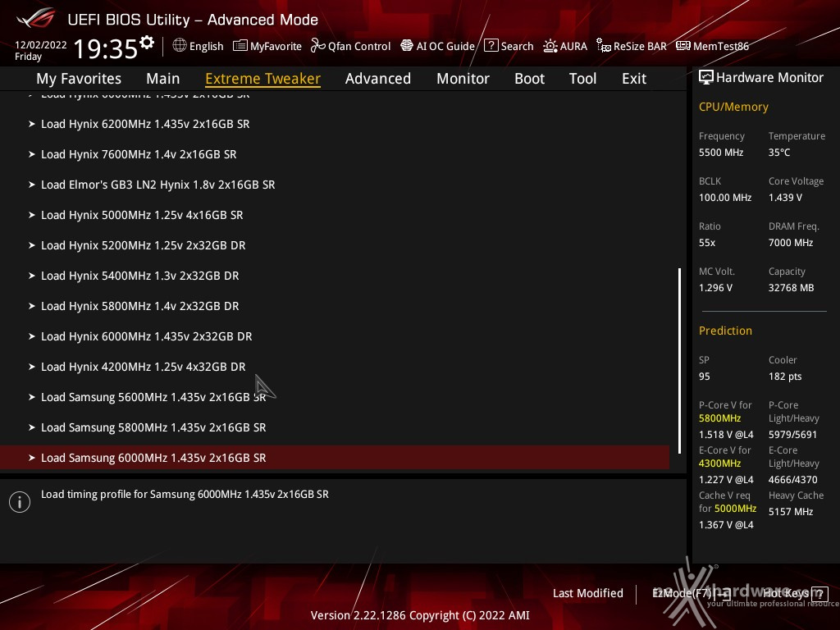Click the globe language icon
This screenshot has height=630, width=840.
(x=180, y=46)
